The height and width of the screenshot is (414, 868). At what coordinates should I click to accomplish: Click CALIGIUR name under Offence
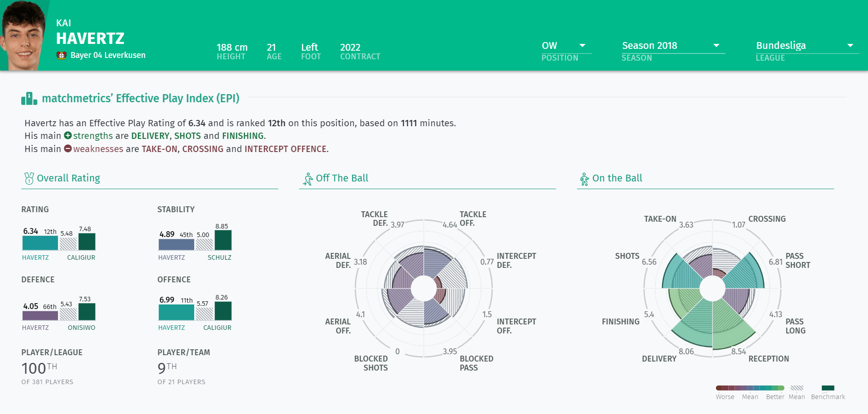pos(217,328)
